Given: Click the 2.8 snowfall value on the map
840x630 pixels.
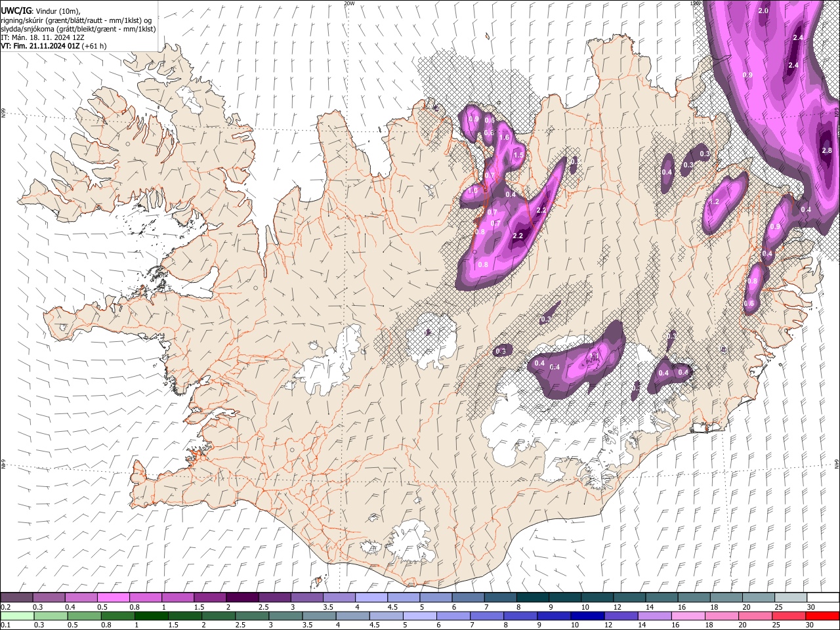Looking at the screenshot, I should pyautogui.click(x=827, y=150).
